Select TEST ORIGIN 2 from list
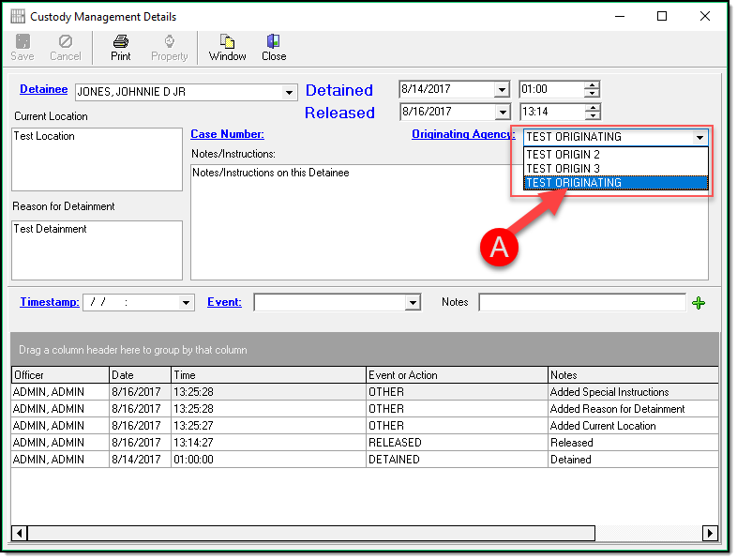Viewport: 737px width, 560px height. (563, 155)
